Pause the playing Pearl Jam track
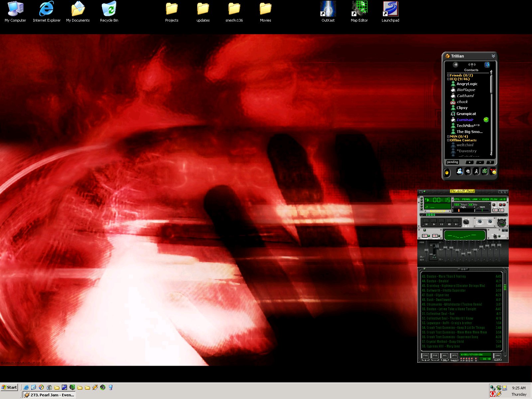This screenshot has width=532, height=399. pyautogui.click(x=442, y=224)
